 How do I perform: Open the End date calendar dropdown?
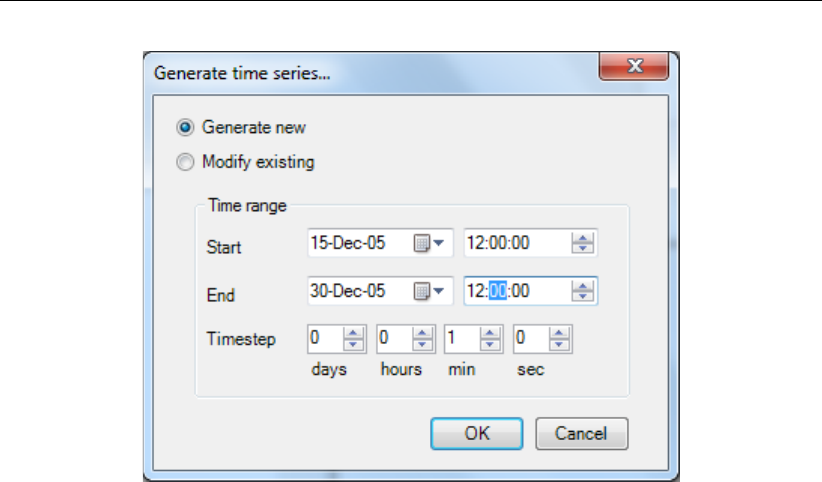pyautogui.click(x=428, y=291)
